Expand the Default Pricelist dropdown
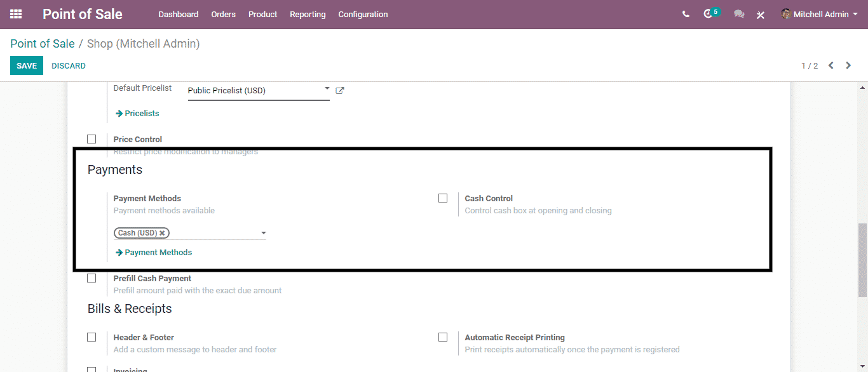This screenshot has width=868, height=372. pos(327,89)
